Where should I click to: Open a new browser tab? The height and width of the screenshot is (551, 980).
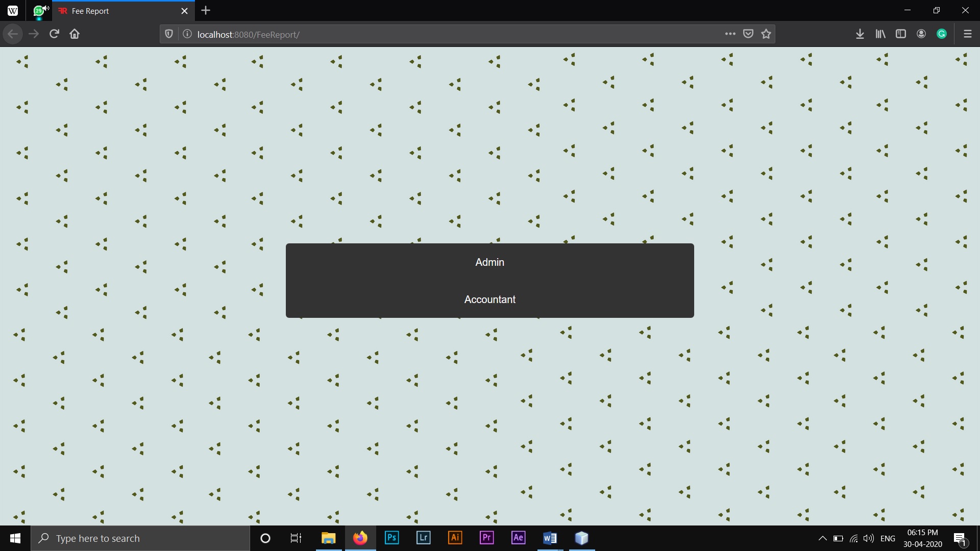[x=206, y=11]
